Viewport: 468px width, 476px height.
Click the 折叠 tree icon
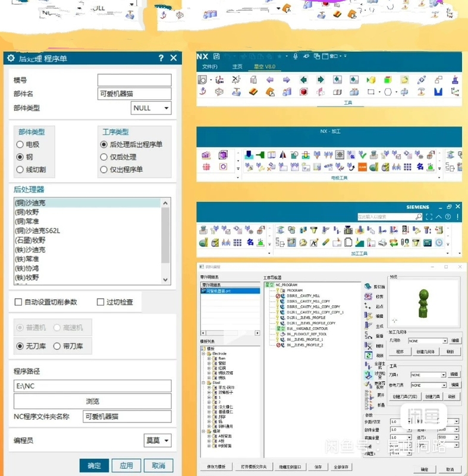click(368, 405)
